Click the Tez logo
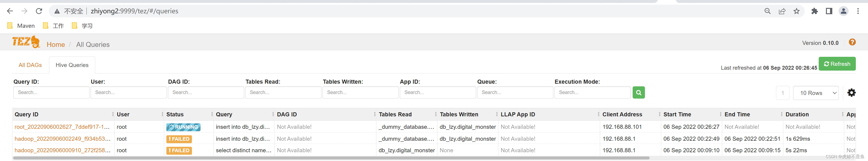Viewport: 868px width, 161px height. (x=26, y=42)
